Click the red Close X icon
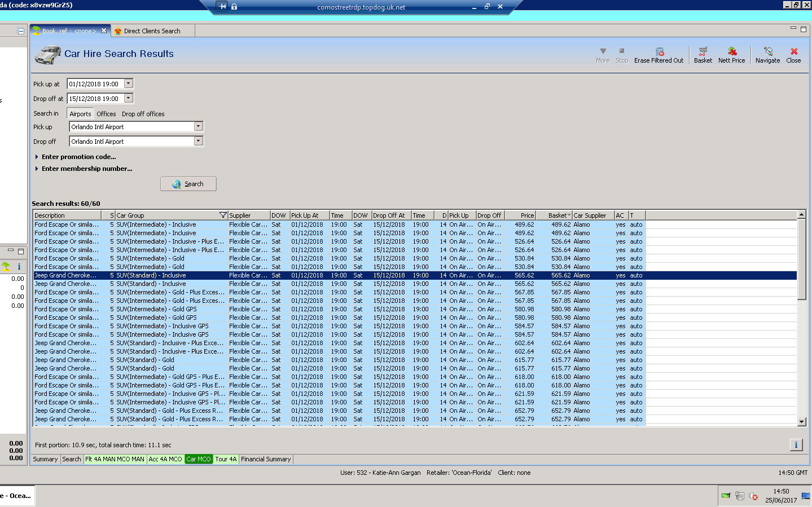The height and width of the screenshot is (507, 812). (x=793, y=51)
